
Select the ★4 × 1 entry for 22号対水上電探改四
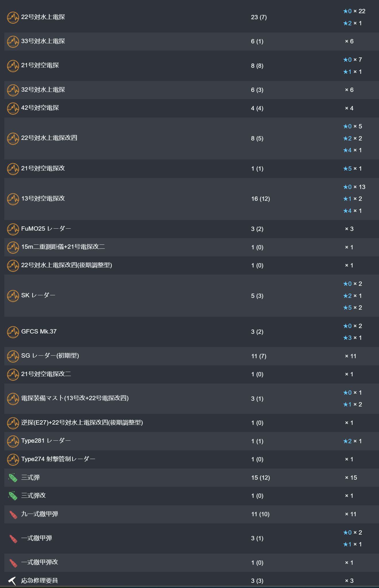coord(353,150)
